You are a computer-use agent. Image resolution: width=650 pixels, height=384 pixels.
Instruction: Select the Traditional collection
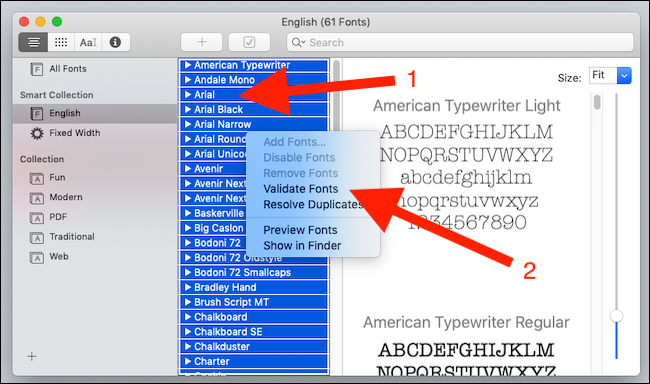tap(72, 237)
